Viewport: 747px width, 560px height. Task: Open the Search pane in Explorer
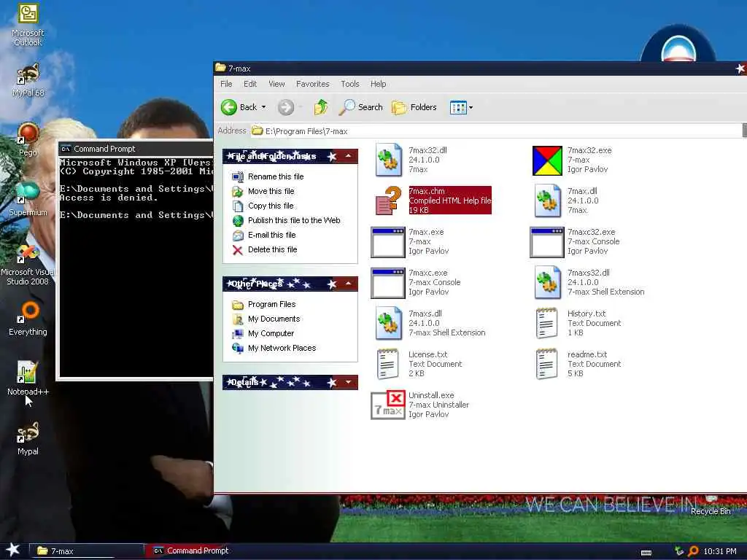[360, 107]
